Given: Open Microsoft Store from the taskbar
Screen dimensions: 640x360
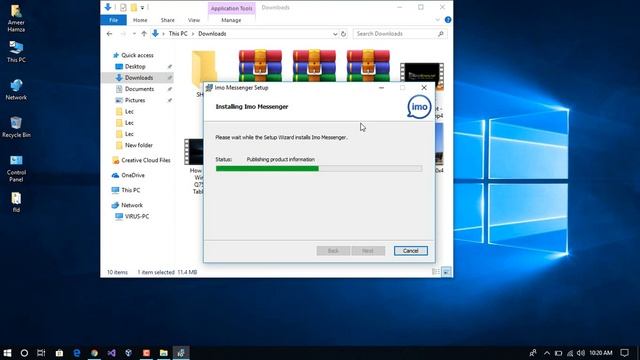Looking at the screenshot, I should (x=59, y=353).
